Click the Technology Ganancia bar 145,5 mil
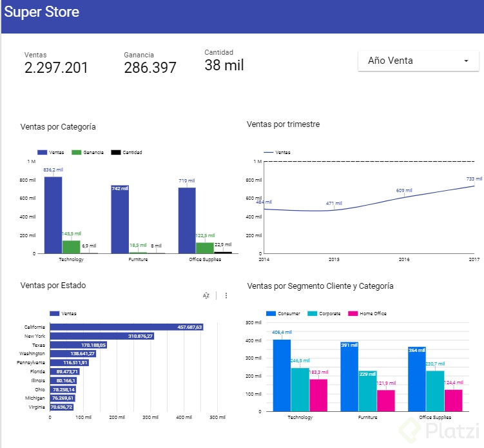Image resolution: width=484 pixels, height=448 pixels. [x=72, y=247]
